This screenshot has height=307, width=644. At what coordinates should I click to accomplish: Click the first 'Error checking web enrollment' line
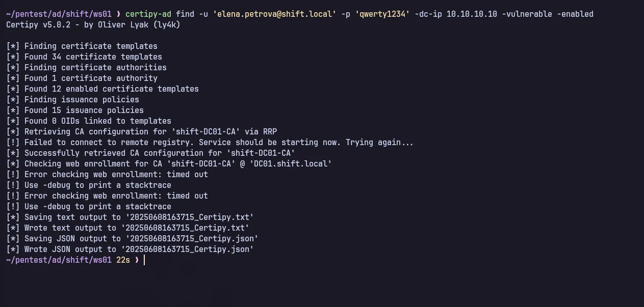click(x=116, y=175)
